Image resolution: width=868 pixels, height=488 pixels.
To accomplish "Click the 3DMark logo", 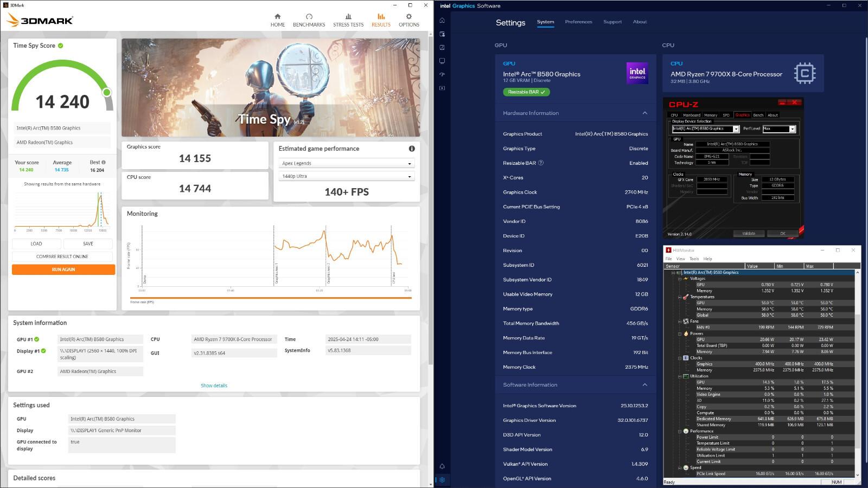I will (x=40, y=20).
